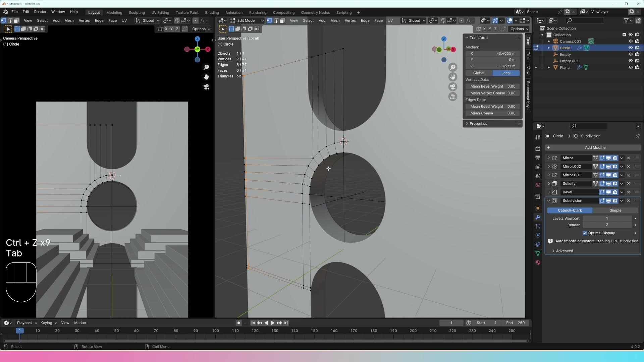Click Median X value field

click(x=492, y=53)
